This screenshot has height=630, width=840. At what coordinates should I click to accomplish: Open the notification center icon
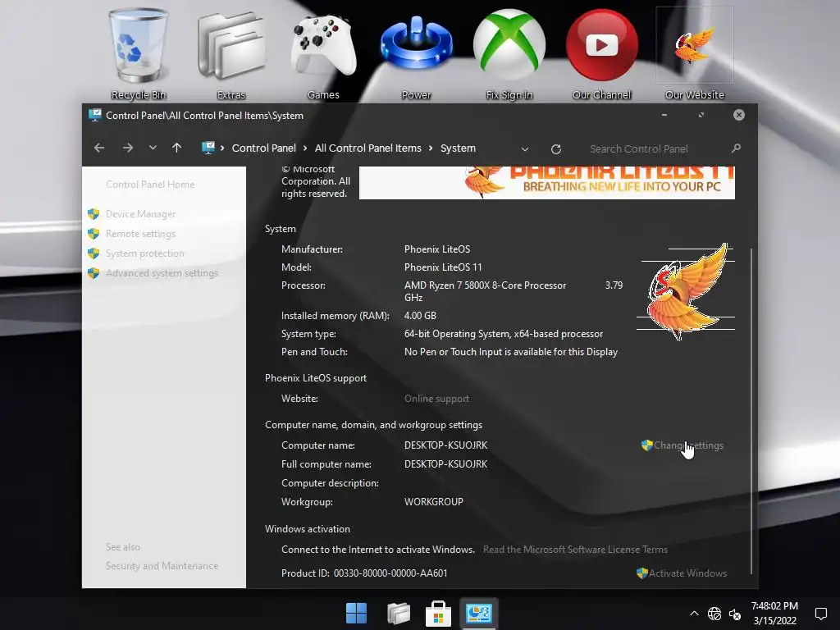[820, 614]
